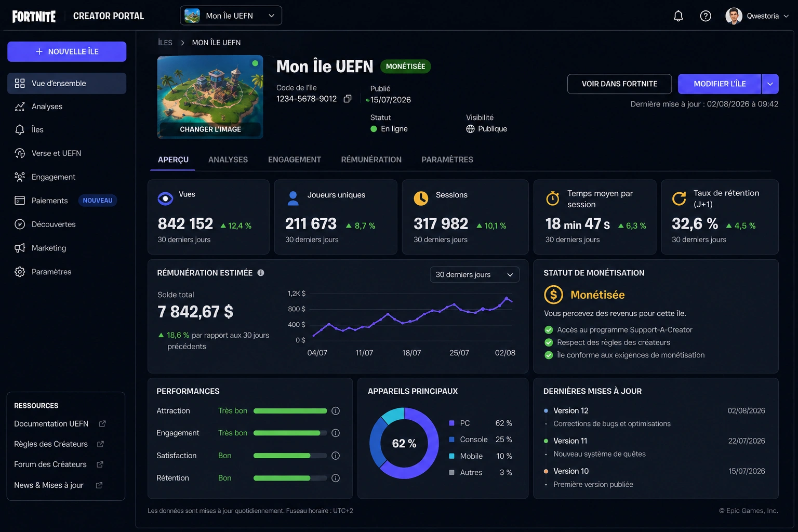Click the Nouvelle île button
The height and width of the screenshot is (532, 798).
coord(66,51)
